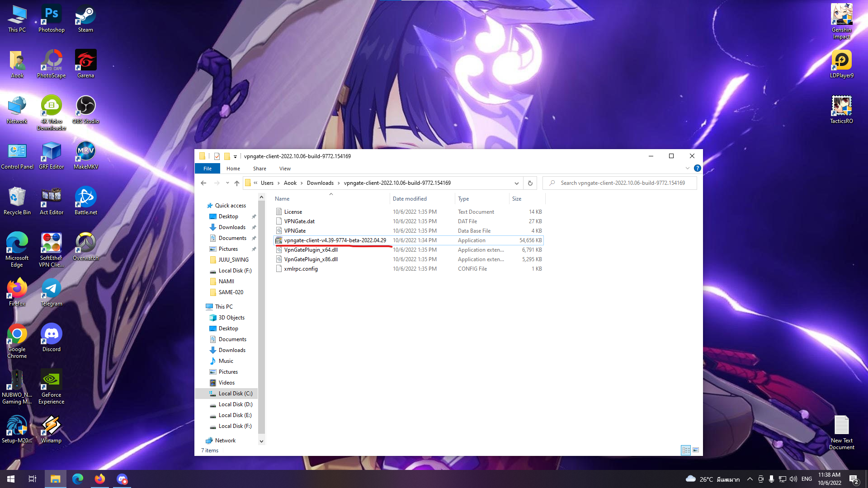Expand the Explorer ribbon chevron
Image resolution: width=868 pixels, height=488 pixels.
point(687,168)
